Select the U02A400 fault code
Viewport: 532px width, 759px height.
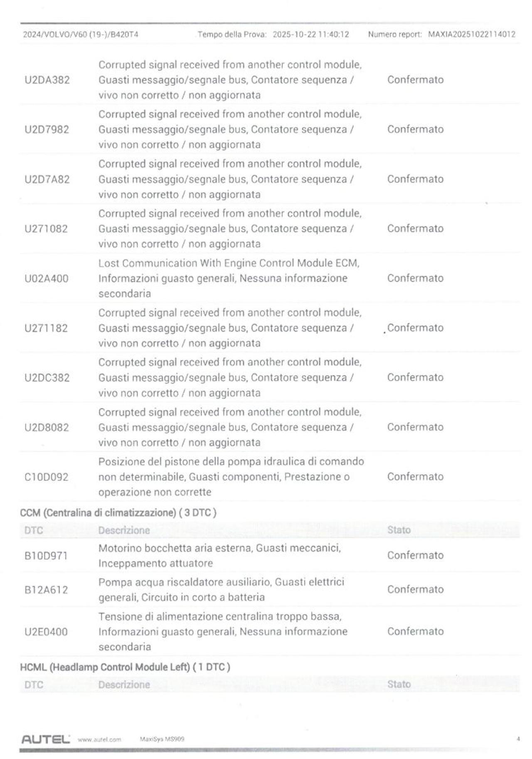47,278
